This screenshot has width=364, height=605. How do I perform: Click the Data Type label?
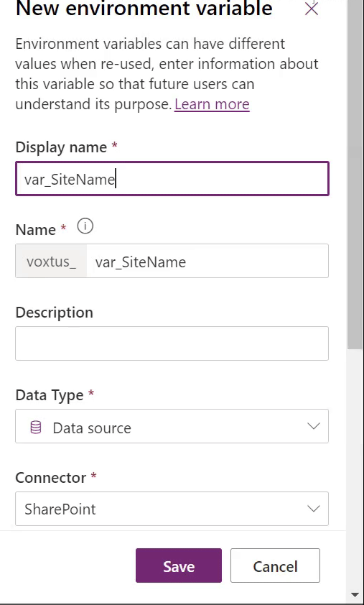pyautogui.click(x=50, y=395)
